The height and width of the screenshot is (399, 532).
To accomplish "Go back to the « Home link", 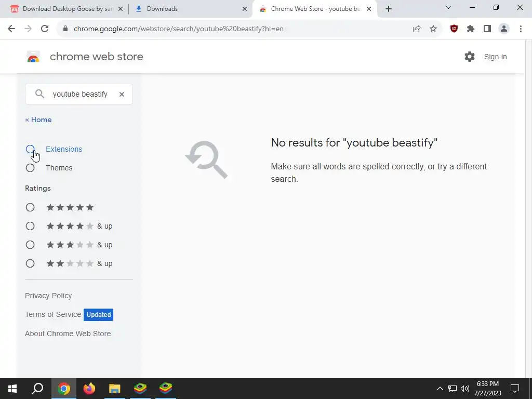I will 38,120.
